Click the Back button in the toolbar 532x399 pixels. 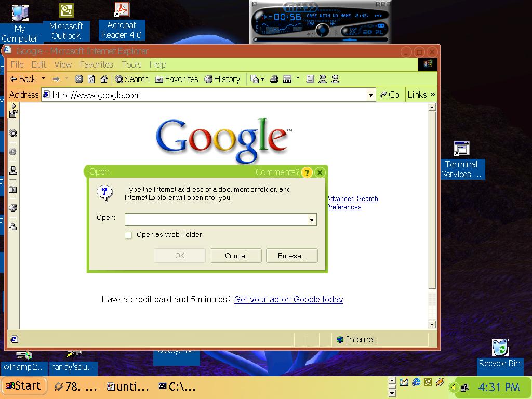[23, 79]
